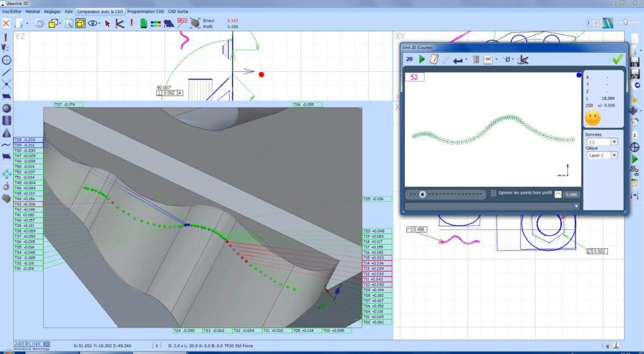Click the wireframe cube view icon

coord(53,23)
